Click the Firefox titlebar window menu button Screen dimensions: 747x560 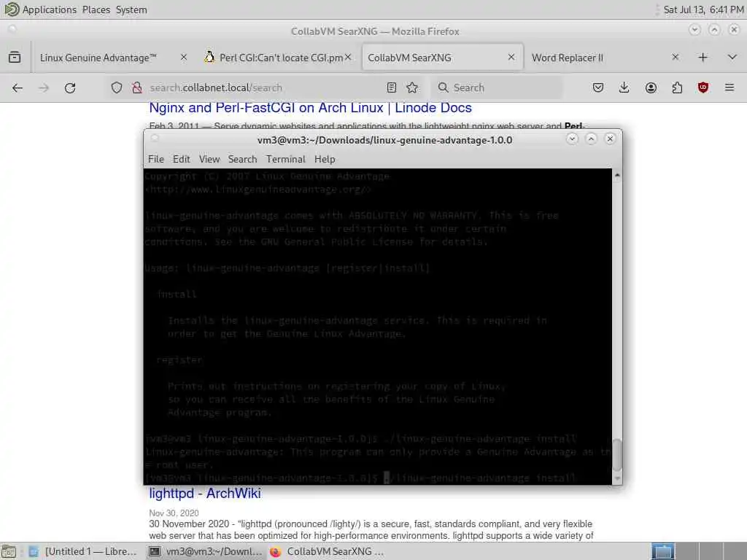(x=12, y=28)
